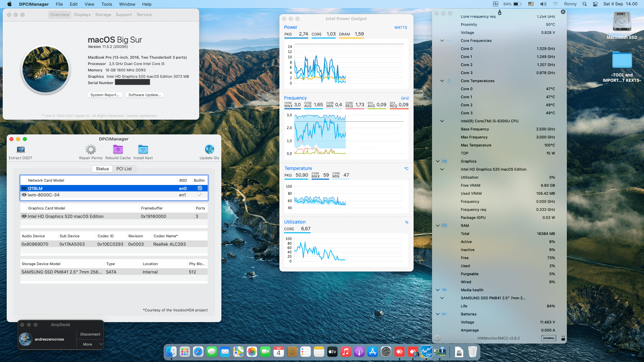Toggle the Builtin checkbox for en1

(x=200, y=195)
